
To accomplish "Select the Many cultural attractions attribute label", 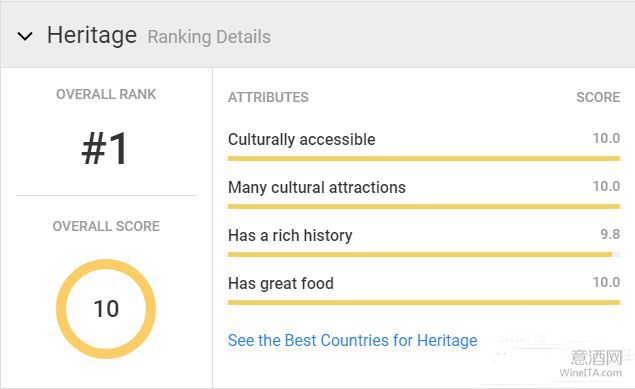I will tap(317, 187).
